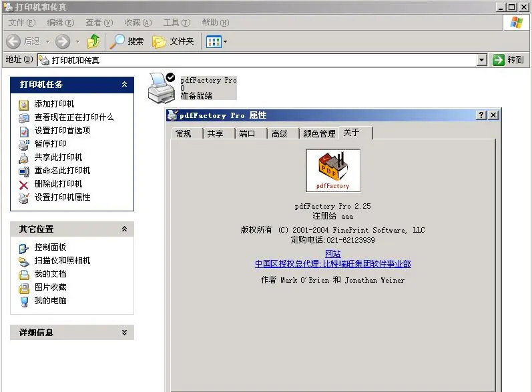Open Forward button history dropdown arrow
The image size is (532, 392).
[x=77, y=42]
